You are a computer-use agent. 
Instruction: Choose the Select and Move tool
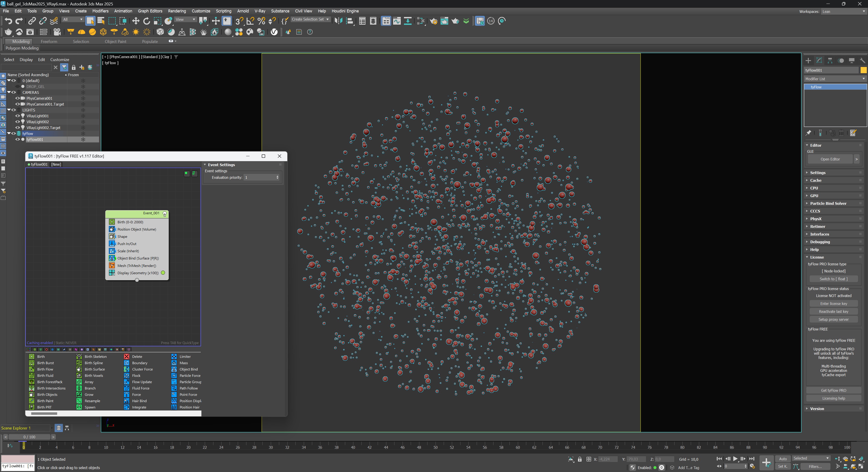click(x=135, y=21)
